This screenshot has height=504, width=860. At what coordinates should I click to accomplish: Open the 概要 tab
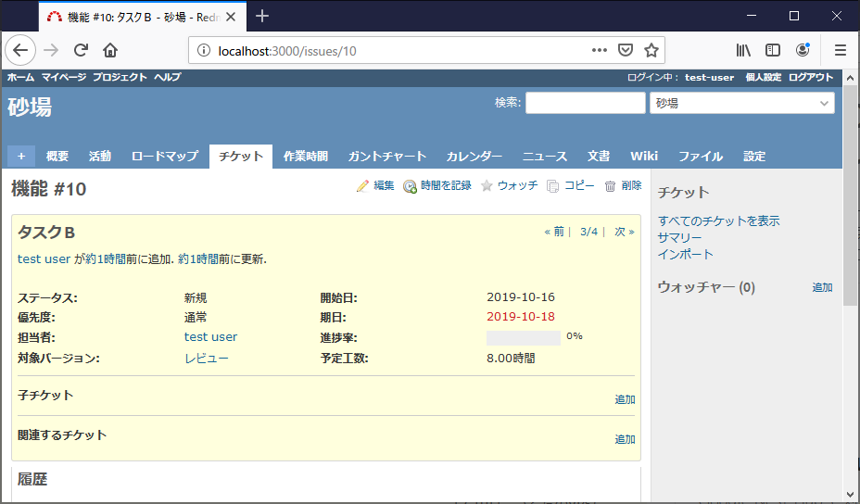pos(57,157)
